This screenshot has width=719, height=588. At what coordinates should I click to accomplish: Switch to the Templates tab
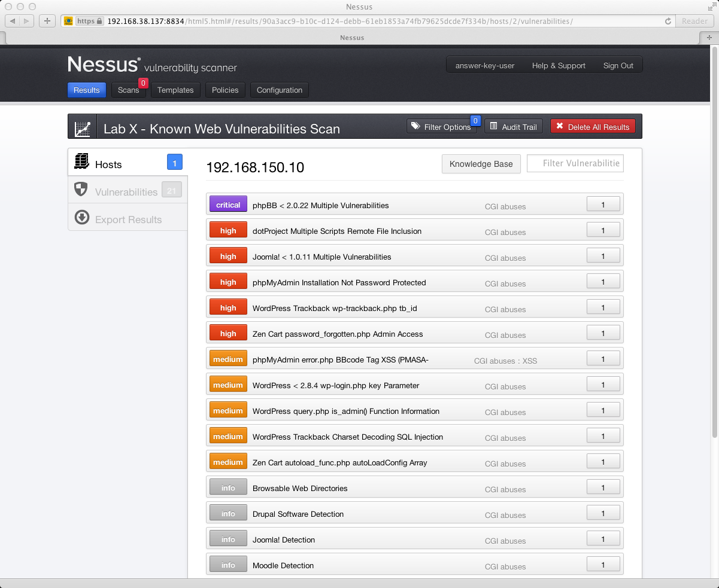click(175, 90)
